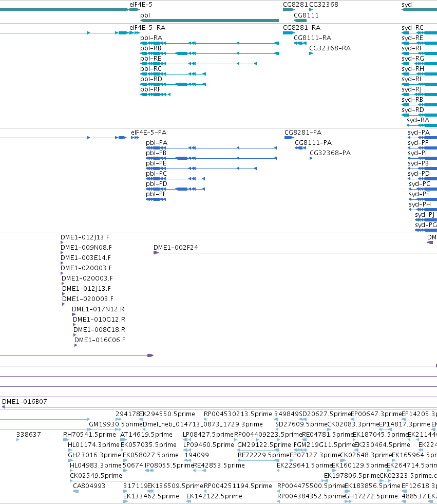The image size is (437, 504).
Task: Click the eIF4E-5 gene label
Action: tap(141, 5)
